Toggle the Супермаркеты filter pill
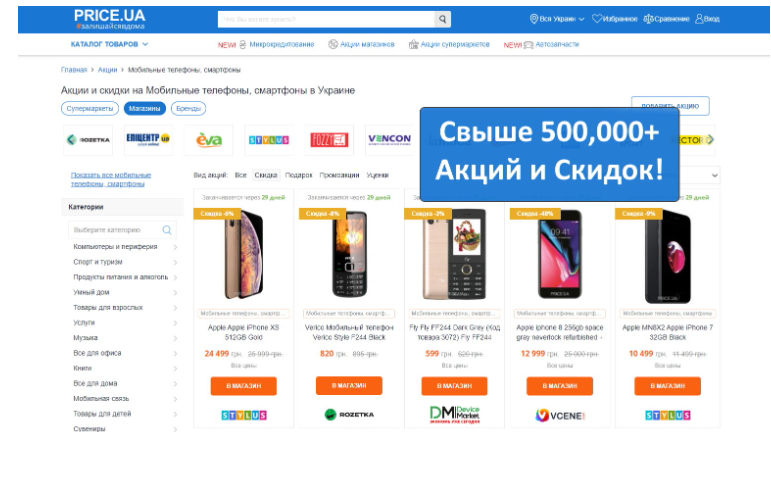This screenshot has width=771, height=479. 90,108
